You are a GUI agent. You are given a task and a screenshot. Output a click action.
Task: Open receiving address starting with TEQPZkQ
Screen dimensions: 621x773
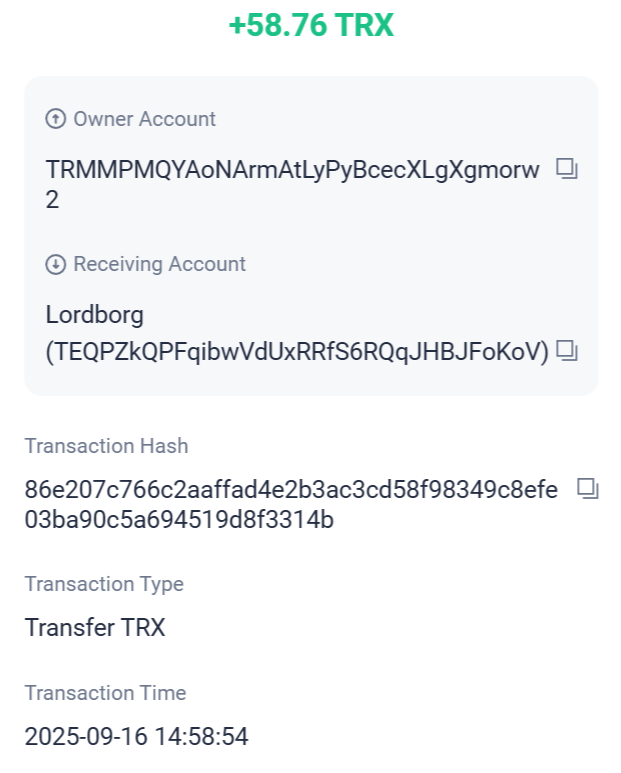[298, 351]
